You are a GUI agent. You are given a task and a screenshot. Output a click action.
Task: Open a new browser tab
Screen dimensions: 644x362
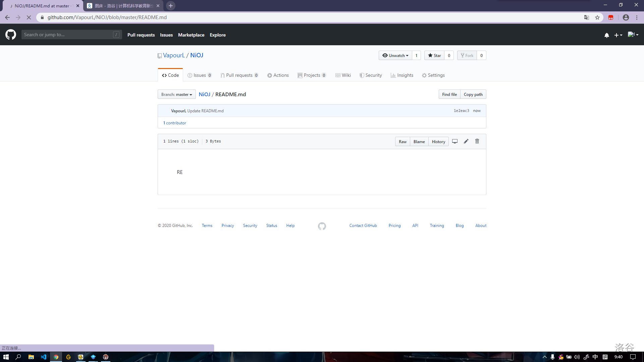coord(171,6)
